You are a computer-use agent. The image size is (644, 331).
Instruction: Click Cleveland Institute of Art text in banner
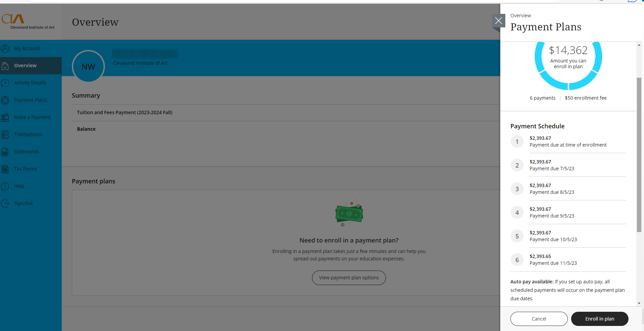pos(140,63)
